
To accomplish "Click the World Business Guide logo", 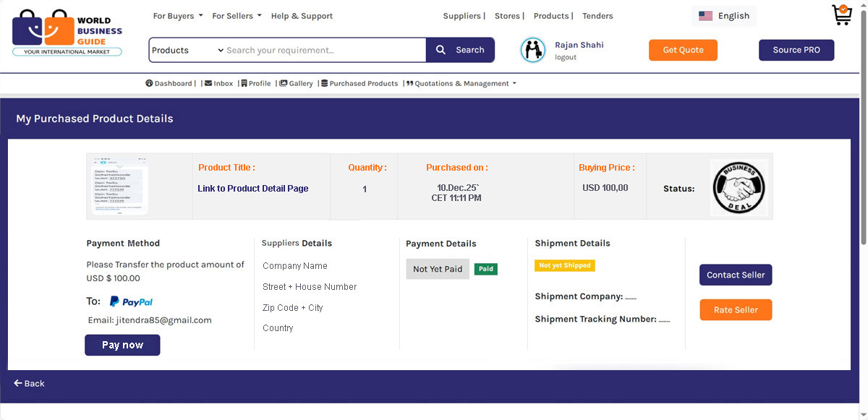I will tap(67, 33).
